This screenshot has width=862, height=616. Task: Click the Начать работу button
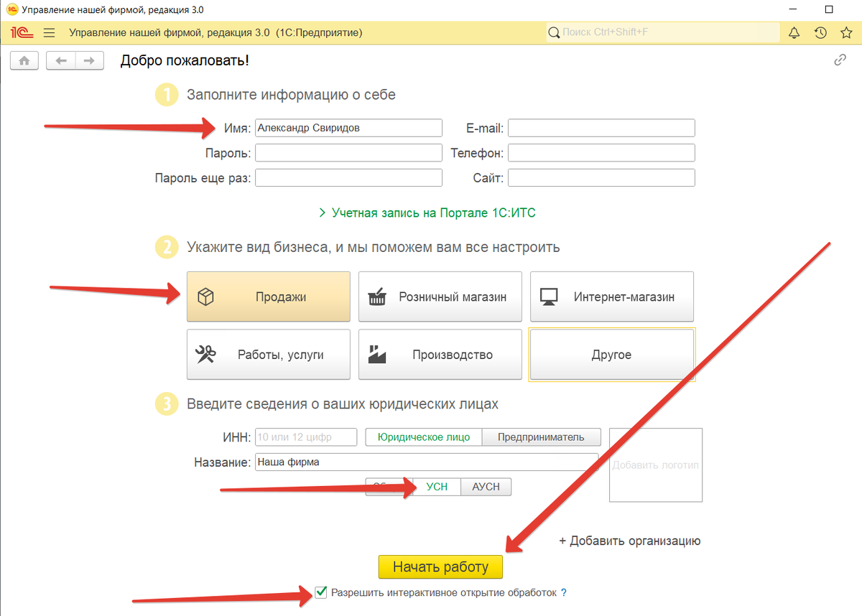pos(440,567)
